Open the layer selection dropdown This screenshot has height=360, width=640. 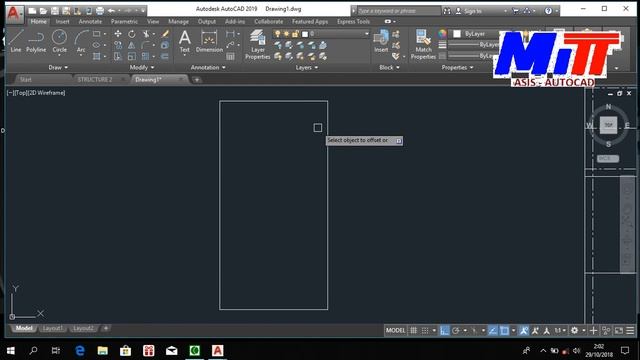pyautogui.click(x=367, y=34)
